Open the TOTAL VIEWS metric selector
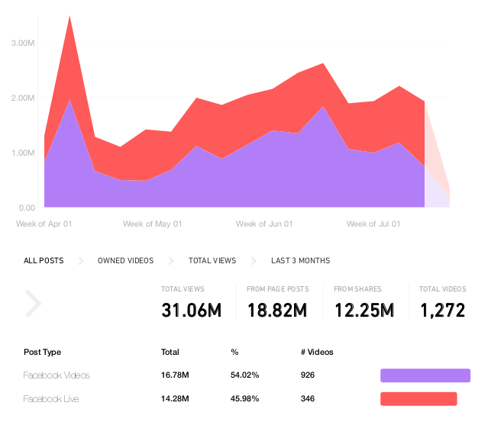 coord(212,260)
